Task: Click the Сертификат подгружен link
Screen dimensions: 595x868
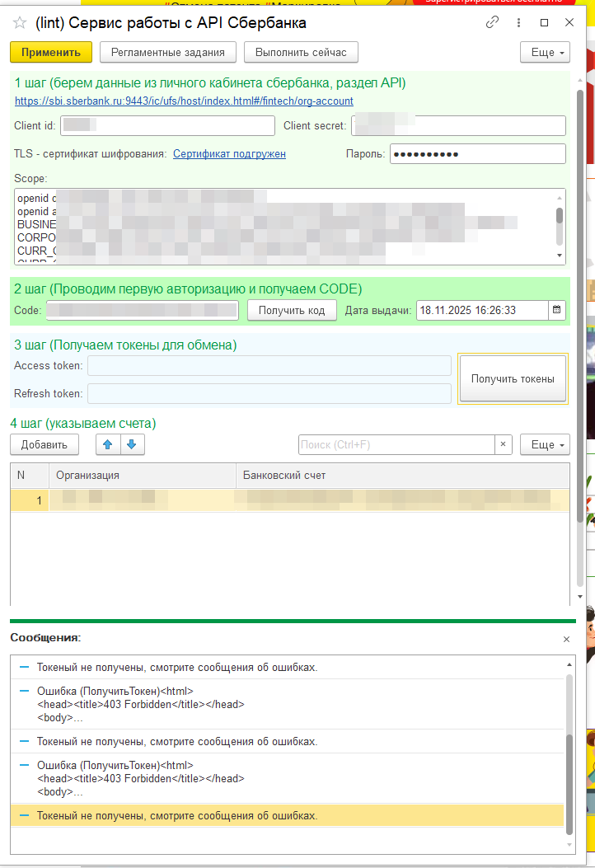Action: tap(229, 154)
